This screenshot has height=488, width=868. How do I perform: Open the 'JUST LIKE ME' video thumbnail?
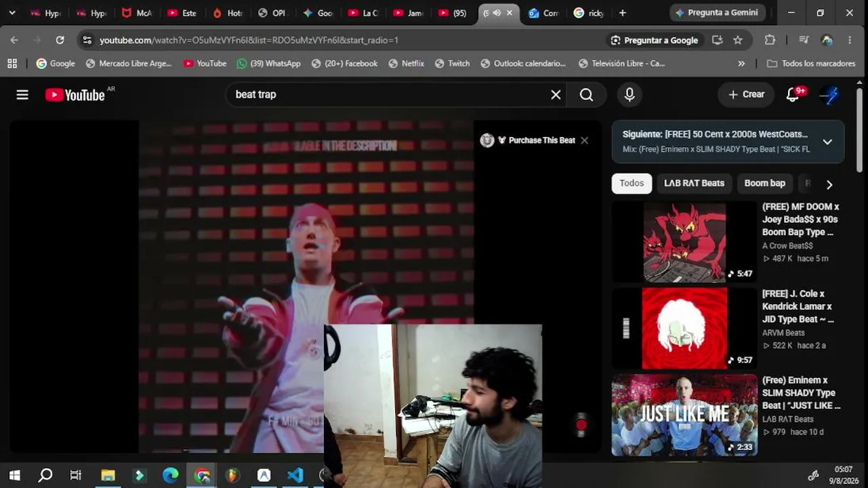coord(684,415)
